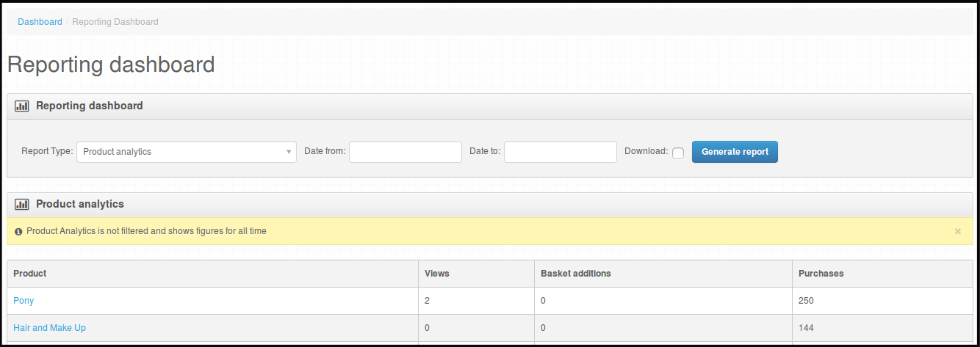Click the Dashboard breadcrumb link
This screenshot has width=980, height=347.
pyautogui.click(x=40, y=22)
